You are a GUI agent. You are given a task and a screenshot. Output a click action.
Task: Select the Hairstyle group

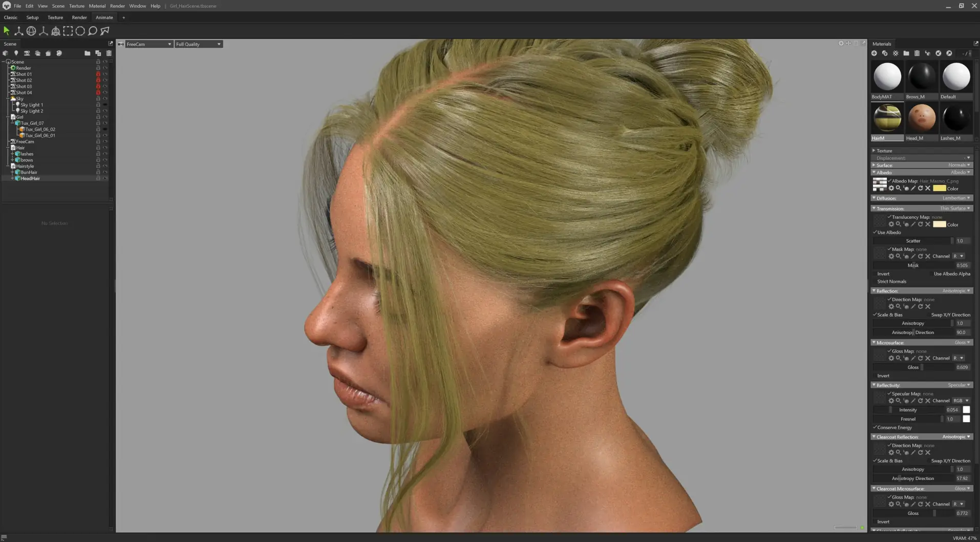[x=25, y=166]
